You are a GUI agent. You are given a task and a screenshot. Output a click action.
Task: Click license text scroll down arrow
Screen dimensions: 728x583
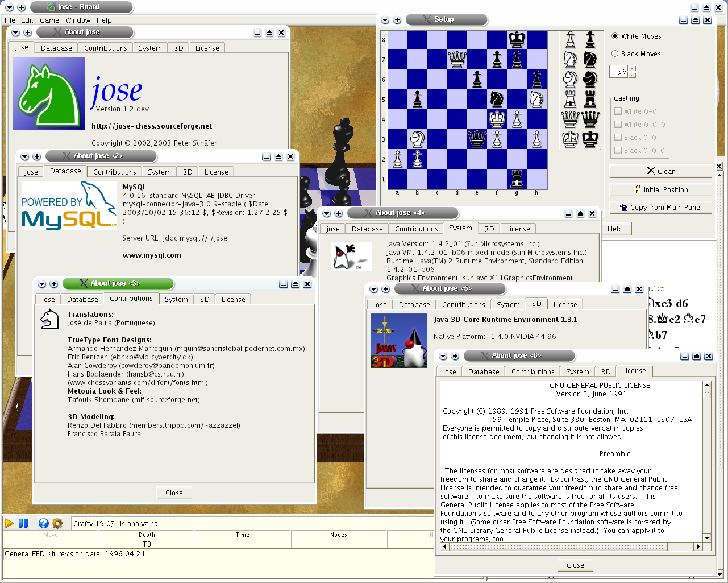coord(707,537)
